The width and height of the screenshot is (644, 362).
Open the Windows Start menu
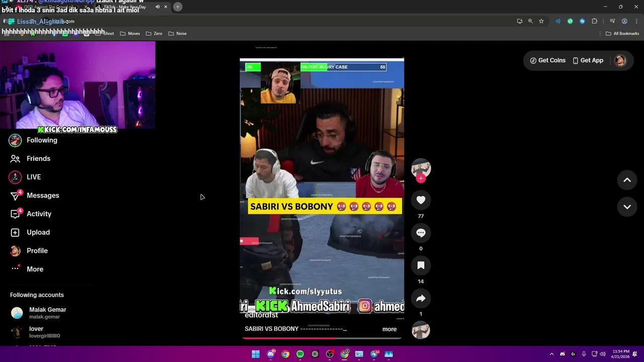point(256,354)
